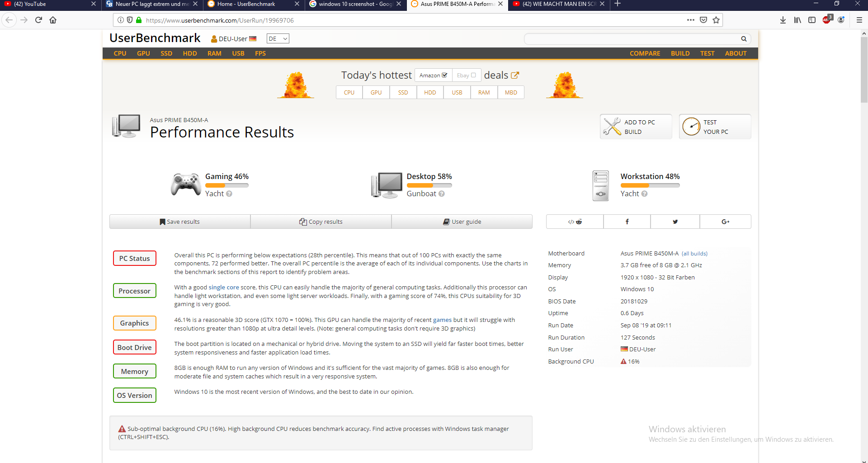
Task: Click ADD TO PC BUILD button
Action: click(636, 127)
